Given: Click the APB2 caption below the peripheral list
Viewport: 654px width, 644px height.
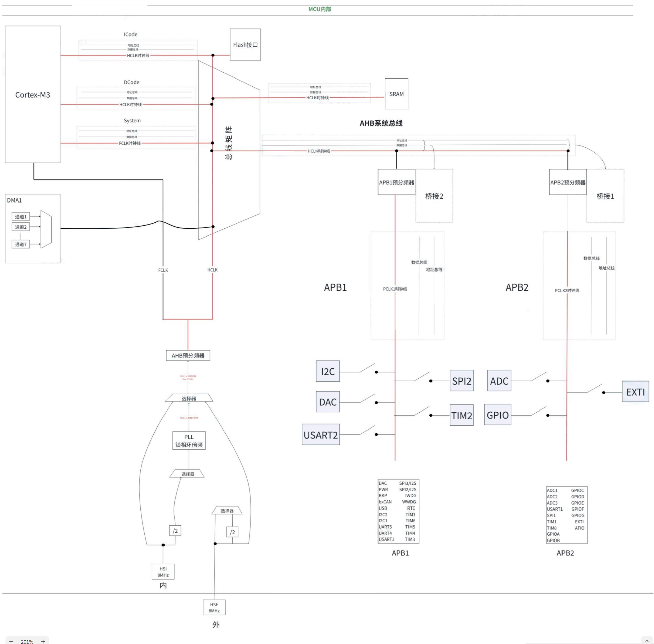Looking at the screenshot, I should (565, 553).
